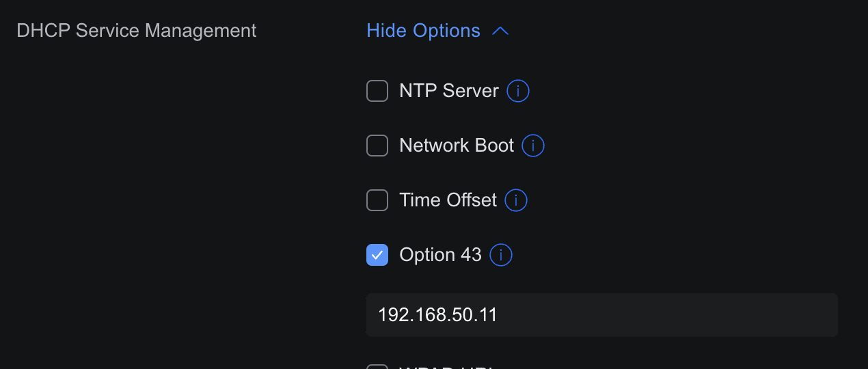This screenshot has width=868, height=369.
Task: Check the Time Offset box
Action: pos(377,200)
